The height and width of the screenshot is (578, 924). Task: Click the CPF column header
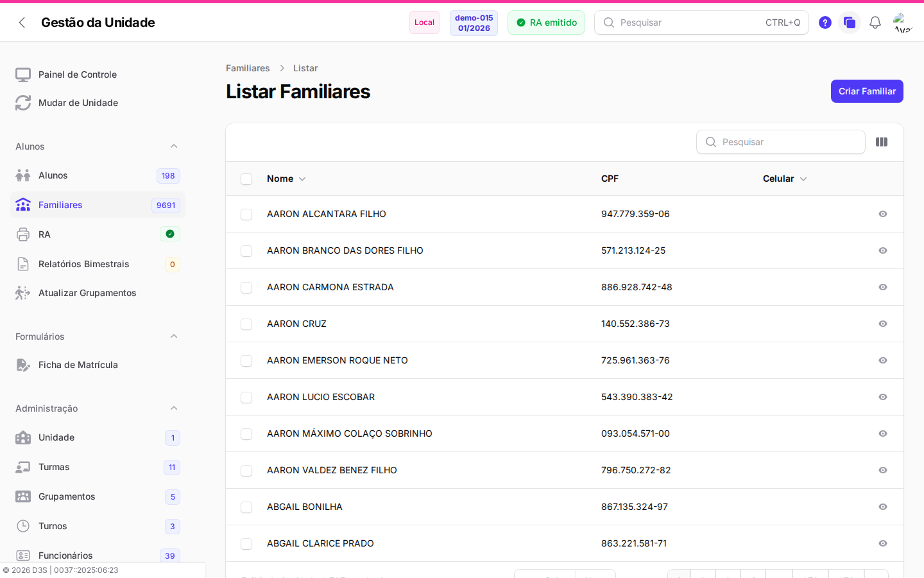pos(610,179)
